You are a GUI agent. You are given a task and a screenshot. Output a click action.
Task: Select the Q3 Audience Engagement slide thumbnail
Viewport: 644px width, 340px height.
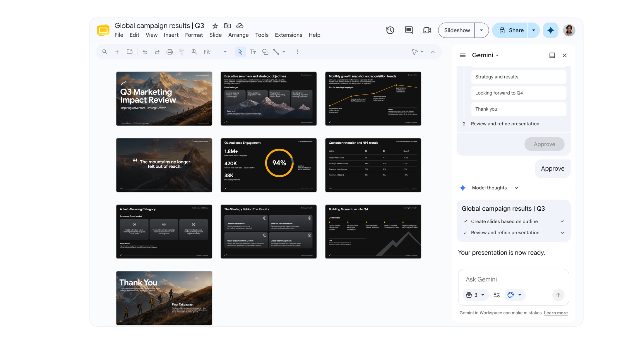tap(268, 165)
